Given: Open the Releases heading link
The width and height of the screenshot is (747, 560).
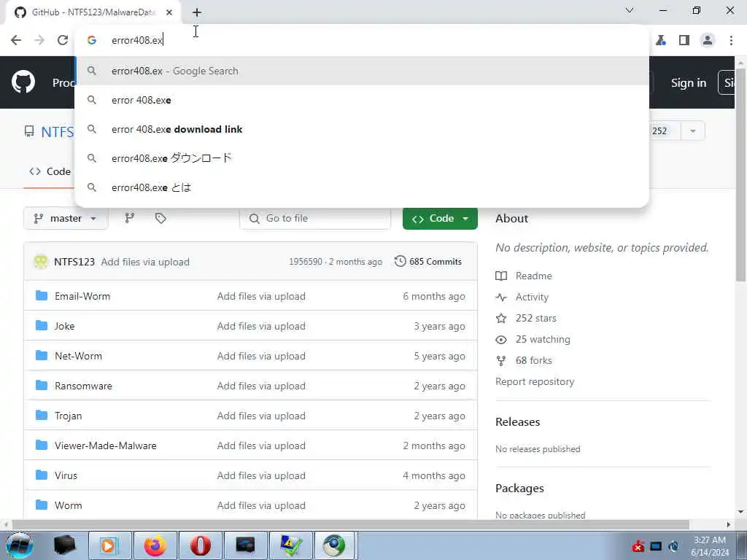Looking at the screenshot, I should (x=517, y=422).
